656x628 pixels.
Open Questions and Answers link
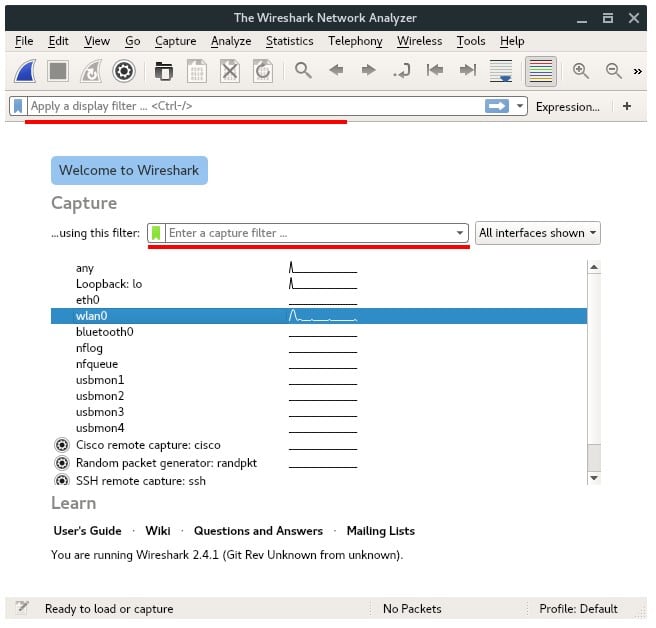click(258, 531)
